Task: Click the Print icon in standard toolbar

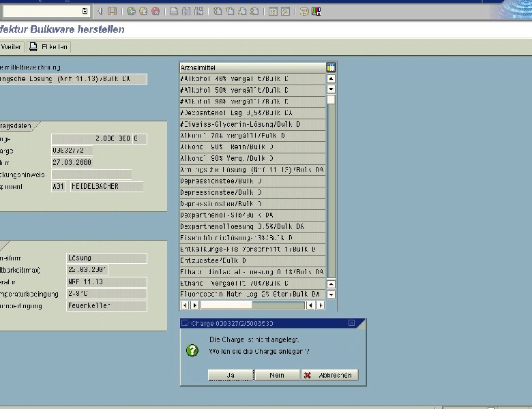Action: click(174, 11)
